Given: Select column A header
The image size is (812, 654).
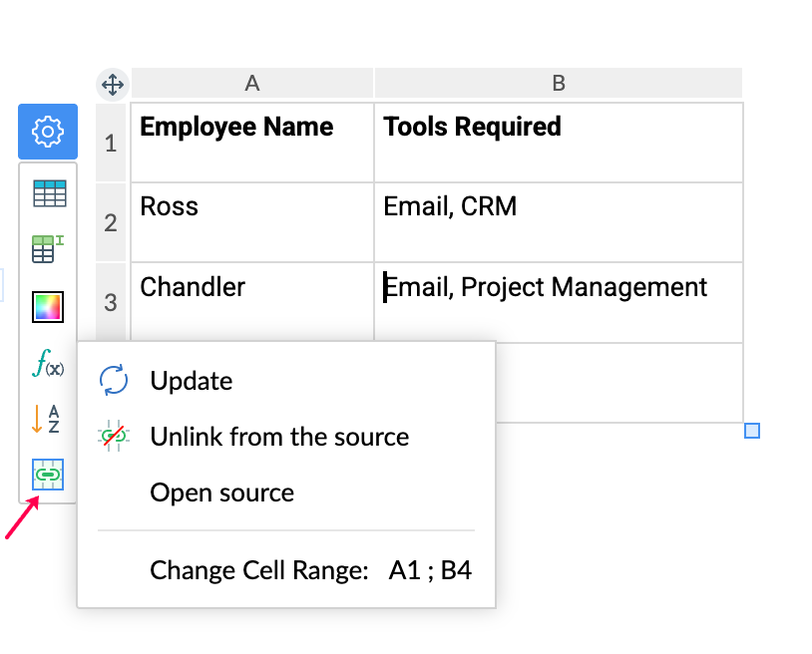Looking at the screenshot, I should tap(252, 84).
